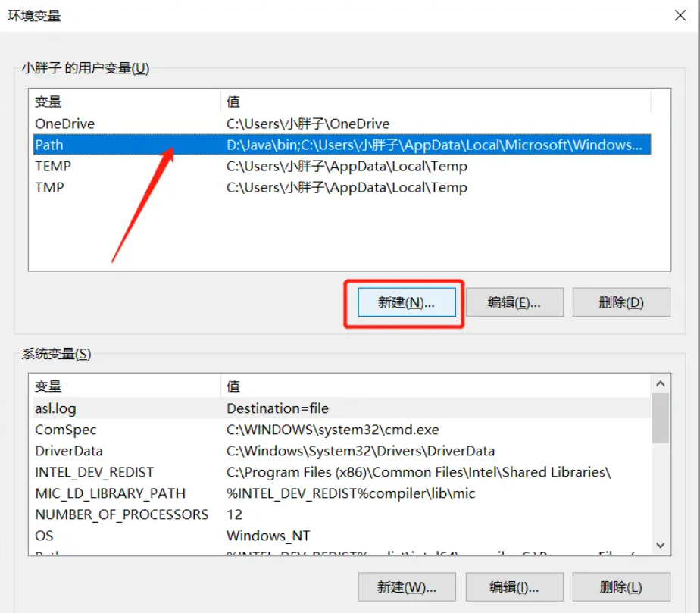Click the Destination=file value

pyautogui.click(x=278, y=408)
